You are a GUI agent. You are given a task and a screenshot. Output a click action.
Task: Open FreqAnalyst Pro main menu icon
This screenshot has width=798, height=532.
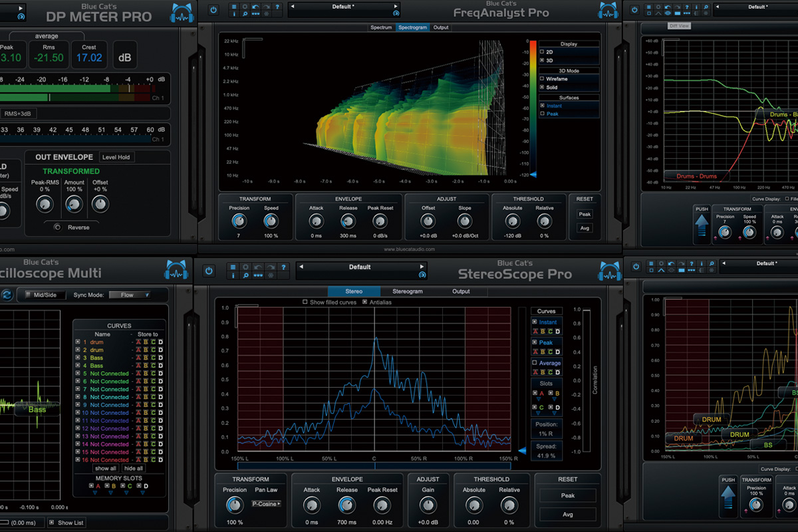click(234, 7)
